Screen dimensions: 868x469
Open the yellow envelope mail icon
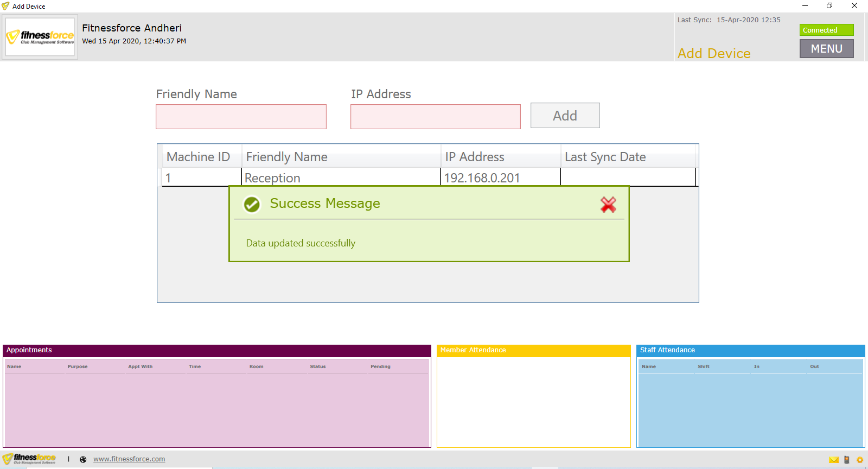click(x=834, y=460)
